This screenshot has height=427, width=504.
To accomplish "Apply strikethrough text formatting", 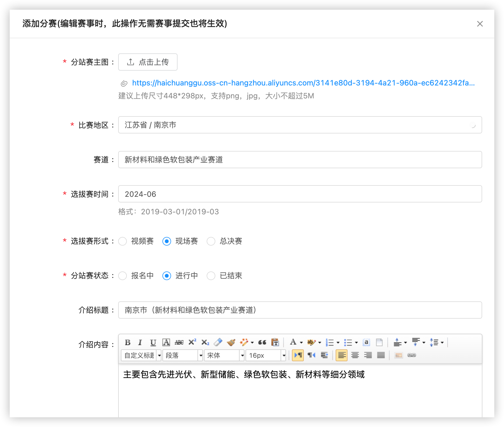I will click(x=179, y=342).
